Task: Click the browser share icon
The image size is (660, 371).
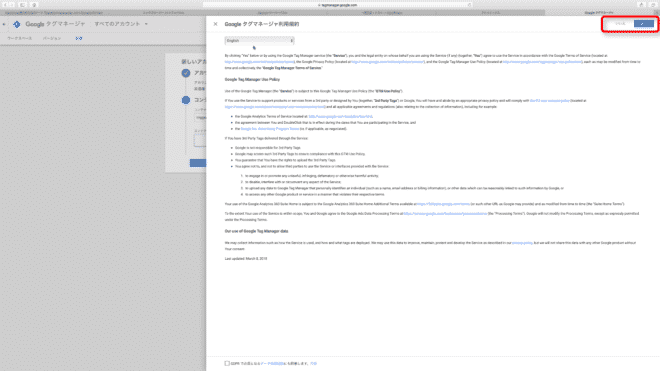Action: tap(641, 5)
